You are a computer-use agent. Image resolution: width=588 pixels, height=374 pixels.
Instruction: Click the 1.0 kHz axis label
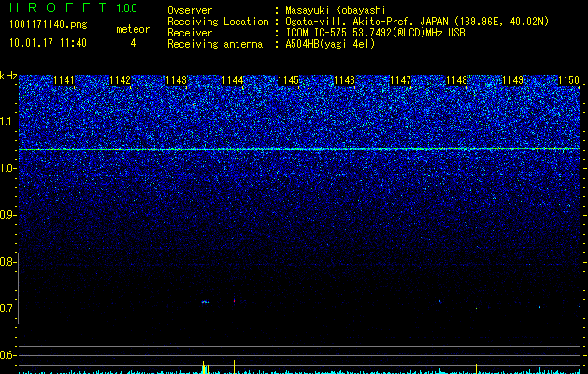[x=7, y=168]
